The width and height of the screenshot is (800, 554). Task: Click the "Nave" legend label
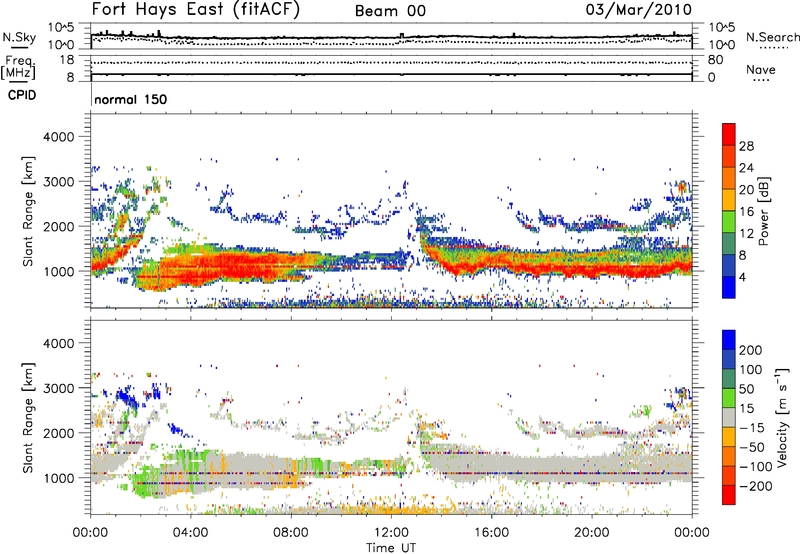761,69
